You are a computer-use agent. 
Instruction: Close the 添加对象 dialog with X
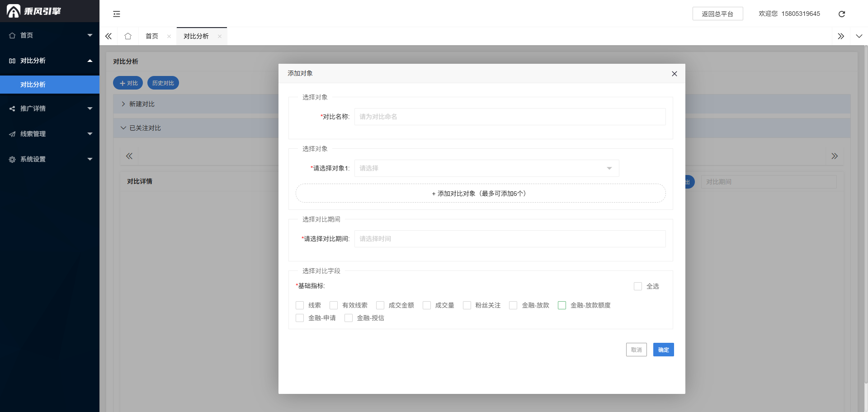point(674,74)
